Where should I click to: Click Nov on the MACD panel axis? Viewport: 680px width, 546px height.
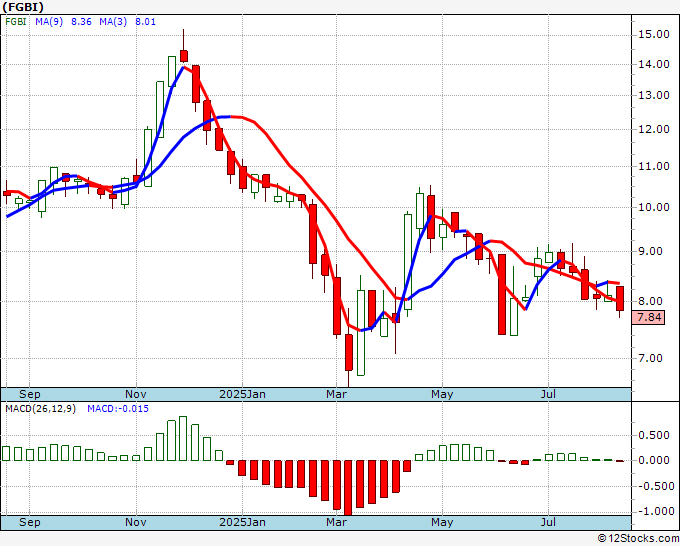tap(136, 522)
